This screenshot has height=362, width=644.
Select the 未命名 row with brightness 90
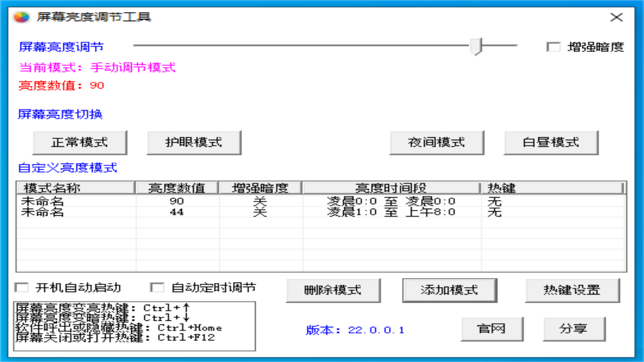321,201
